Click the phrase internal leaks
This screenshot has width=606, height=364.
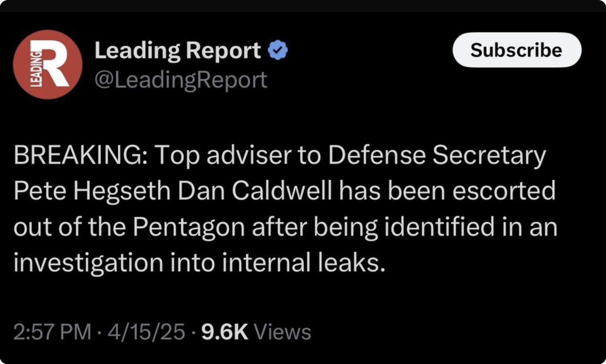[304, 262]
